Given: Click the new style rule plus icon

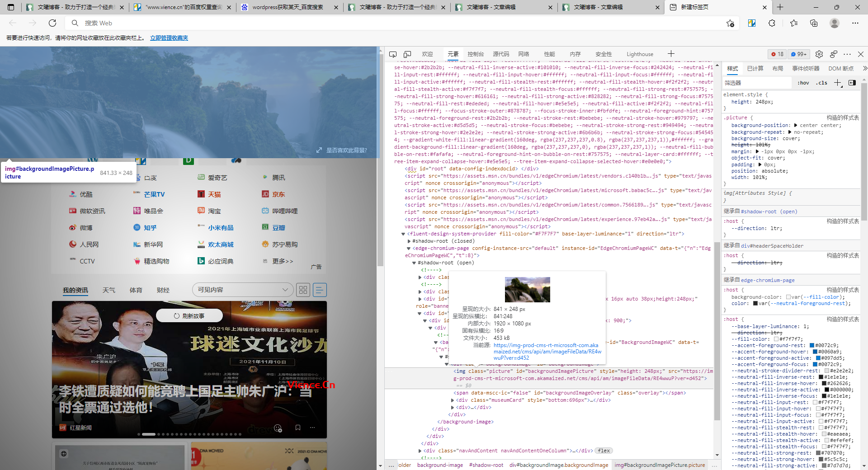Looking at the screenshot, I should (x=838, y=83).
